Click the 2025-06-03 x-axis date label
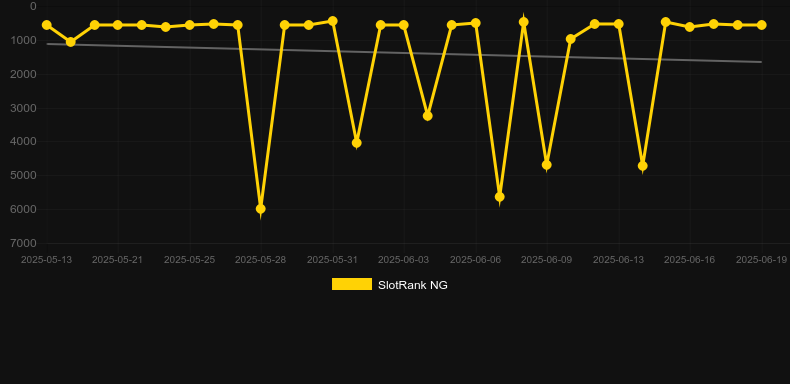790x384 pixels. pyautogui.click(x=404, y=260)
